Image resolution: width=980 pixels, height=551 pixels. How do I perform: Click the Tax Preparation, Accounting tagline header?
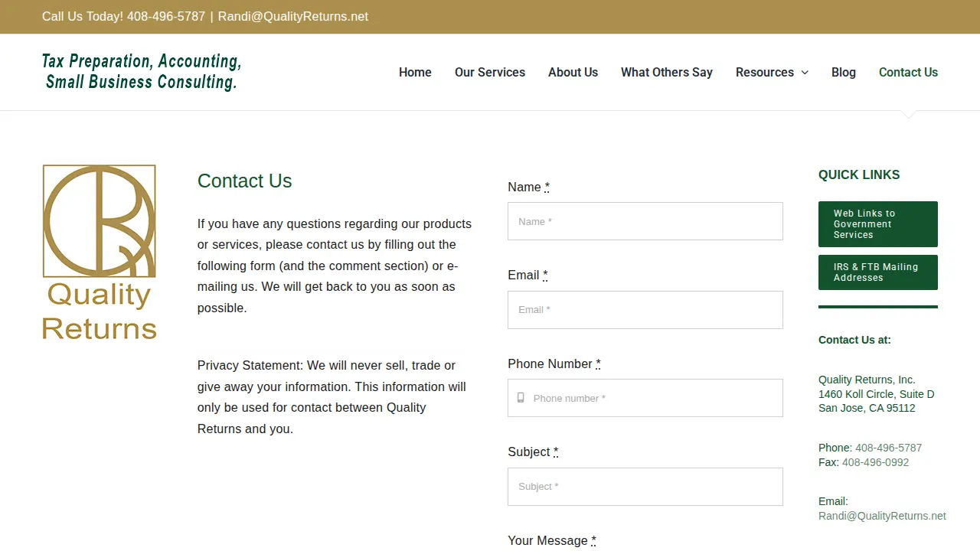142,71
